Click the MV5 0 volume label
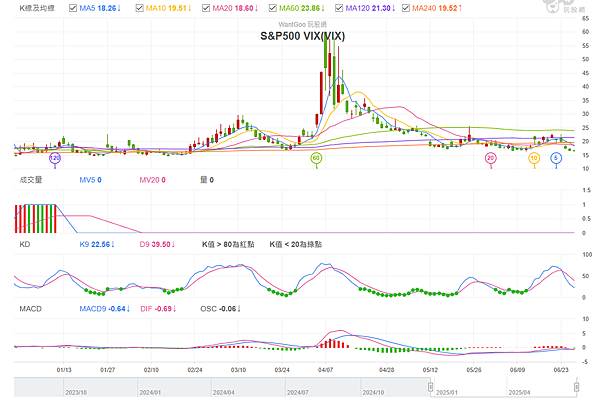 pos(90,180)
